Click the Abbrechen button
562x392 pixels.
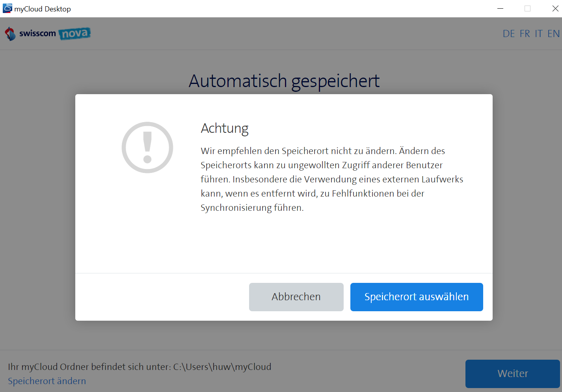point(296,297)
